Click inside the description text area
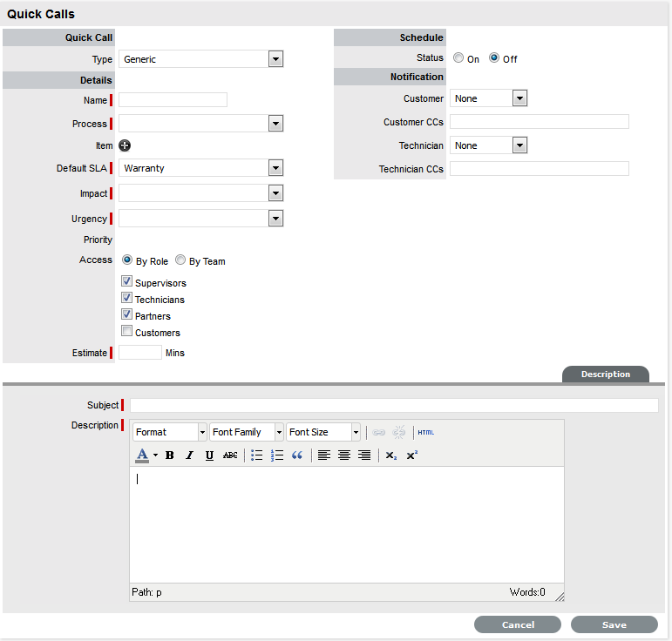Screen dimensions: 672x641 click(347, 524)
